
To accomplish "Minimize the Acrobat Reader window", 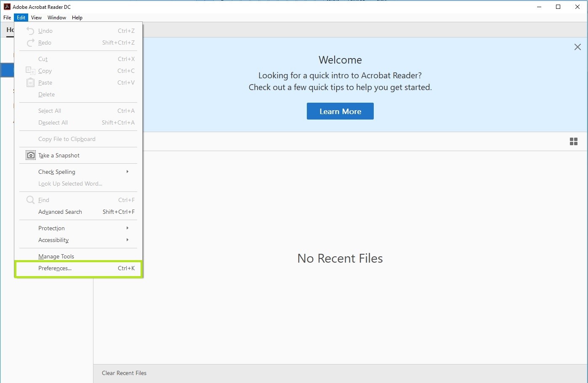I will point(539,7).
